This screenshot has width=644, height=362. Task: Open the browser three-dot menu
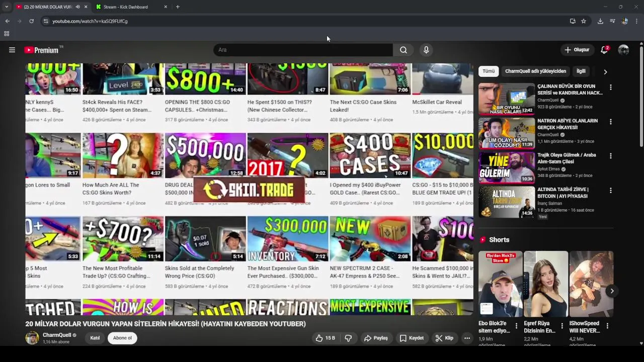pyautogui.click(x=636, y=21)
